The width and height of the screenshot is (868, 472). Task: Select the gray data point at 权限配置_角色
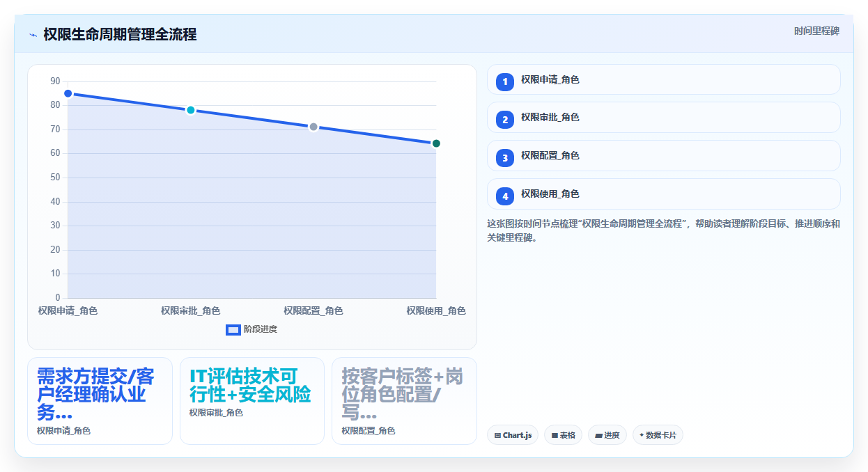point(313,127)
